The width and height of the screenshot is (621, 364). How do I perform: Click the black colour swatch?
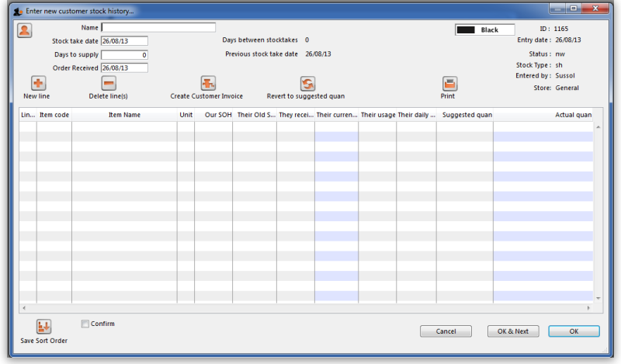coord(466,29)
